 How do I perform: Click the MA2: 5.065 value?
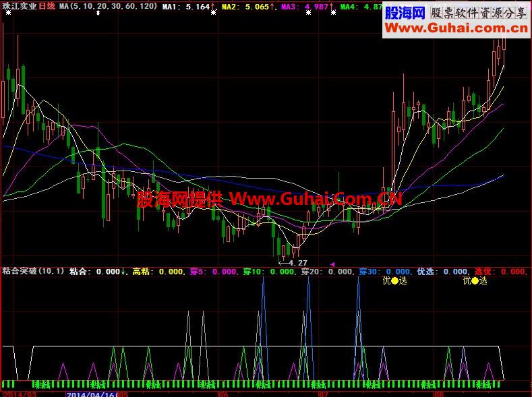245,7
